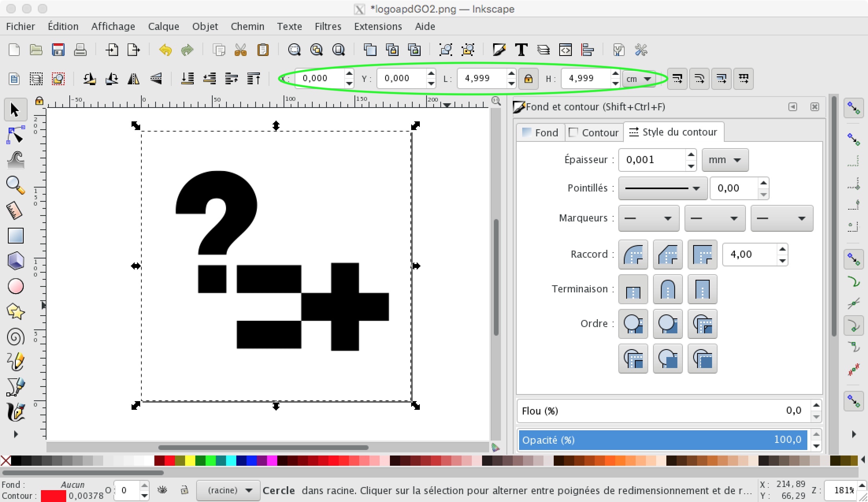Open the Chemin menu
868x502 pixels.
(247, 26)
